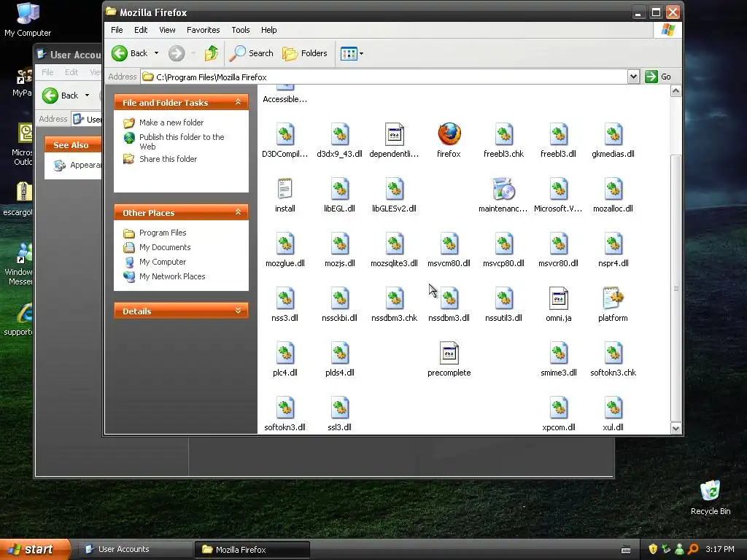747x560 pixels.
Task: Select xul.dll file icon
Action: (x=613, y=408)
